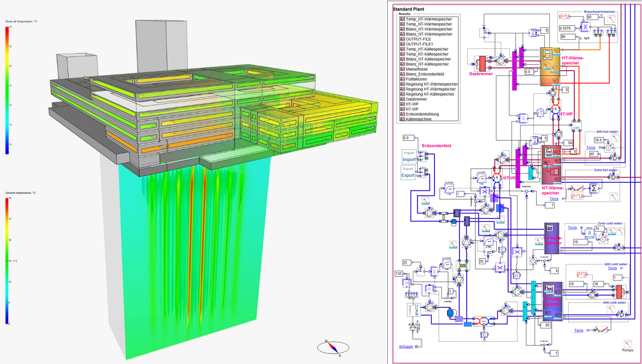The image size is (642, 364).
Task: Select the Gasbrenner boiler component
Action: pos(482,63)
